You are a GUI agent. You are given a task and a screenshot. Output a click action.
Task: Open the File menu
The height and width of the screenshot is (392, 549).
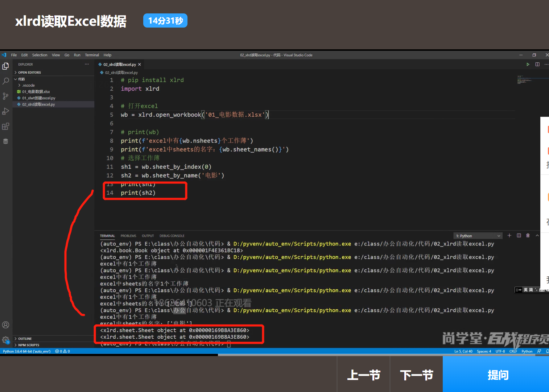click(x=14, y=55)
